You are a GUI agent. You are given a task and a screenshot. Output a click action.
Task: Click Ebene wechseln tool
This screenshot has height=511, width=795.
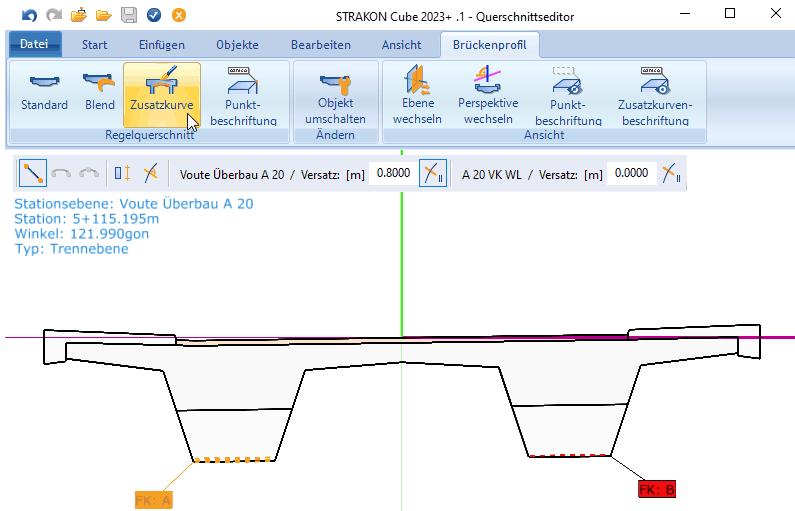click(417, 95)
